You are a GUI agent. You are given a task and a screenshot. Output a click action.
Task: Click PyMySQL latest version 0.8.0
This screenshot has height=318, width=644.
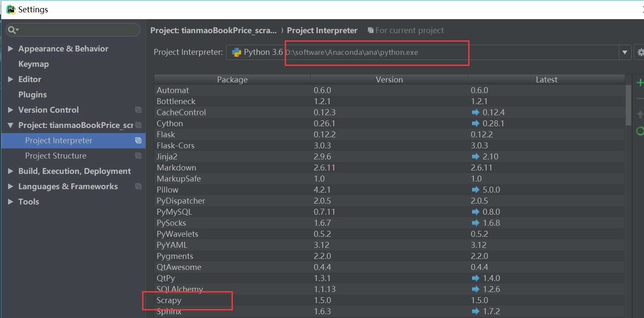coord(491,212)
